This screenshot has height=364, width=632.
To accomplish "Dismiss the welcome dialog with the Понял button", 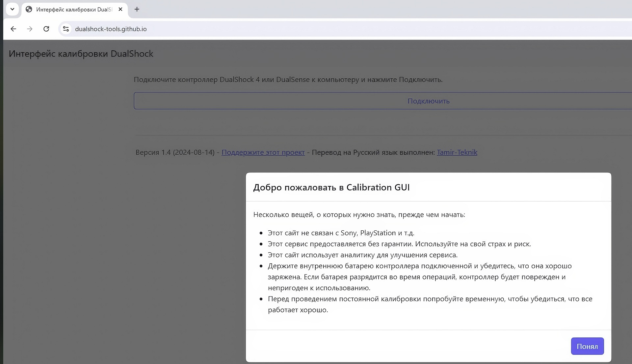I will click(x=587, y=346).
